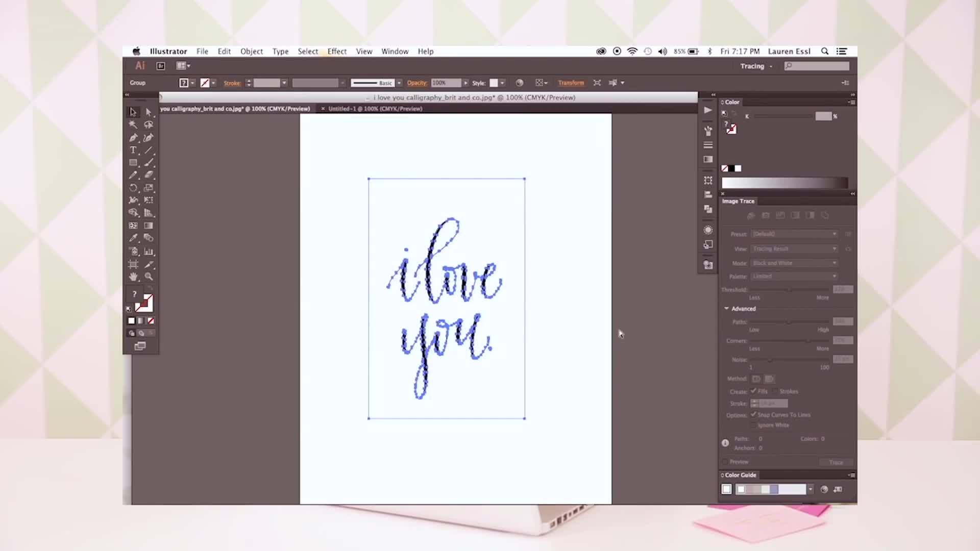Check the Ignore White option
The image size is (980, 551).
tap(754, 425)
